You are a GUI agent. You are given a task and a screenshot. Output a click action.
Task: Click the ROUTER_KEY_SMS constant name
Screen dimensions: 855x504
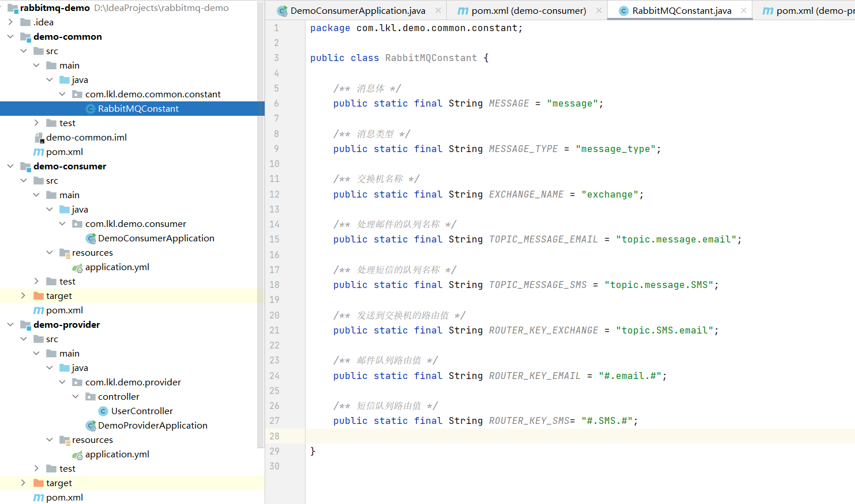coord(529,421)
